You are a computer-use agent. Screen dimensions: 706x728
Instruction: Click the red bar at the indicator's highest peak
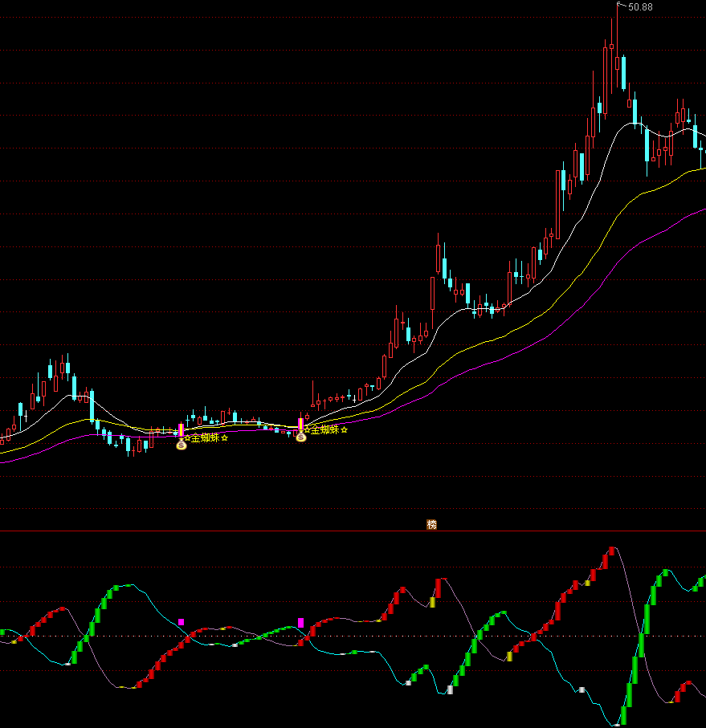611,551
